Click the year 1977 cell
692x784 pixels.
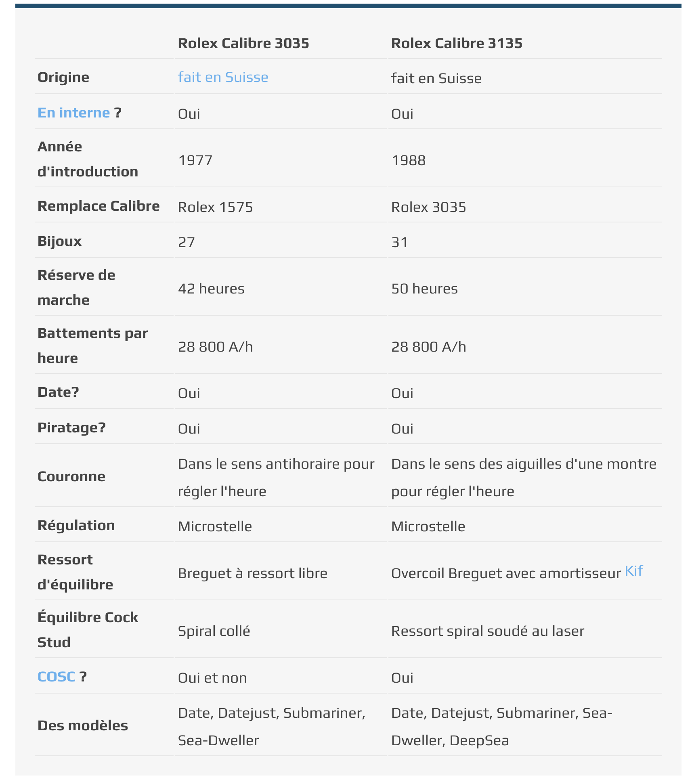[195, 160]
